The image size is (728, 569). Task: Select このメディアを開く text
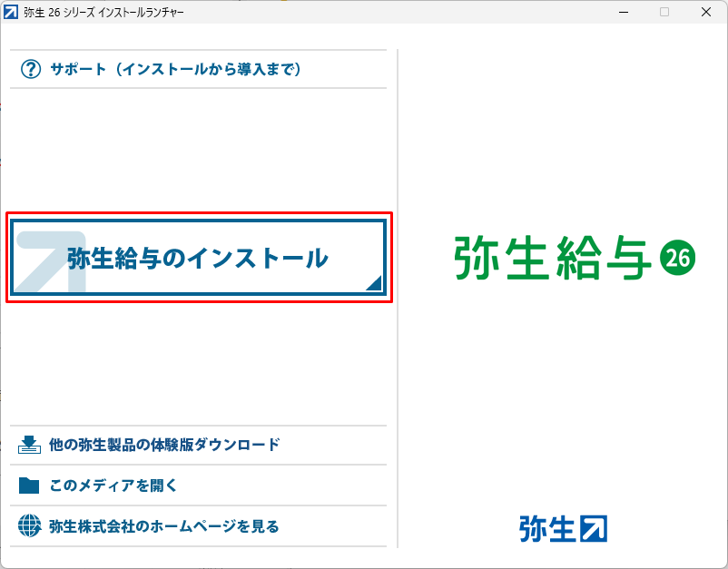pyautogui.click(x=113, y=486)
